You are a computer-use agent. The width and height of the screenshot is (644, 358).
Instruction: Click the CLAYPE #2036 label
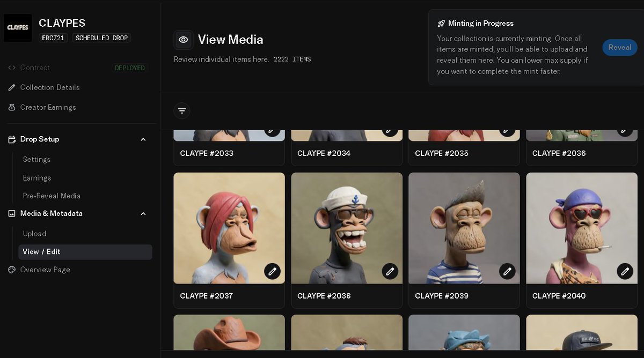click(x=559, y=153)
